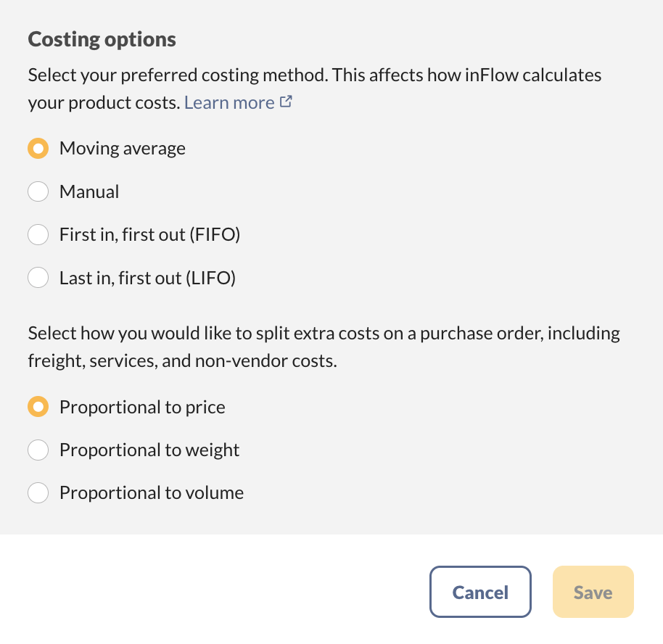Select the Proportional to price radio circle
Viewport: 663px width, 644px height.
pos(38,408)
